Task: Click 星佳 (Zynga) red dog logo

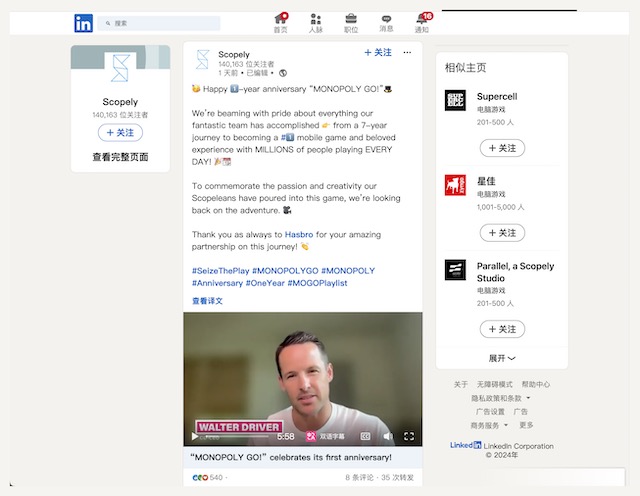Action: pyautogui.click(x=455, y=185)
